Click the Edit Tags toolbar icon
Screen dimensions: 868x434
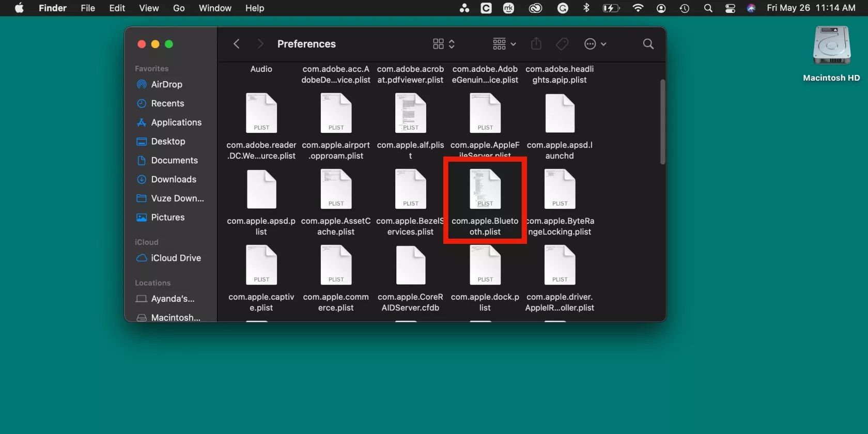pyautogui.click(x=562, y=44)
